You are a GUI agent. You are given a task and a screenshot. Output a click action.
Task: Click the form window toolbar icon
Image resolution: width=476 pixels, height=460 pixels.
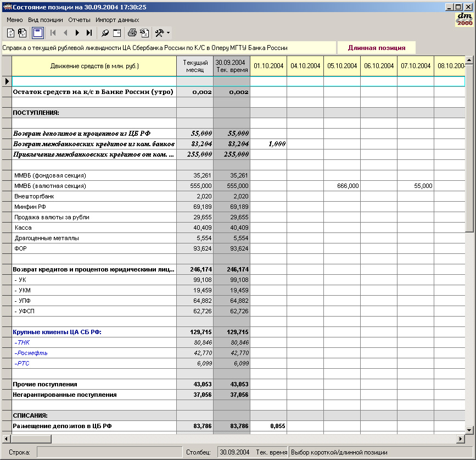tap(117, 33)
